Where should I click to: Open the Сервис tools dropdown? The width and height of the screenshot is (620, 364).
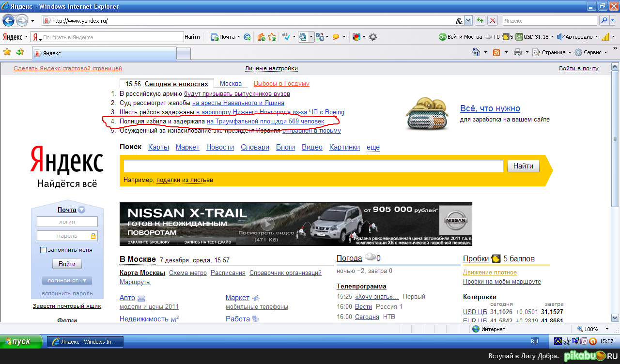tap(605, 52)
